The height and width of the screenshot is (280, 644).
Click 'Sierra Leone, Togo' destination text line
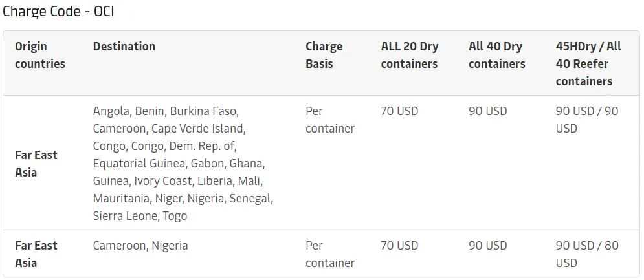coord(140,216)
